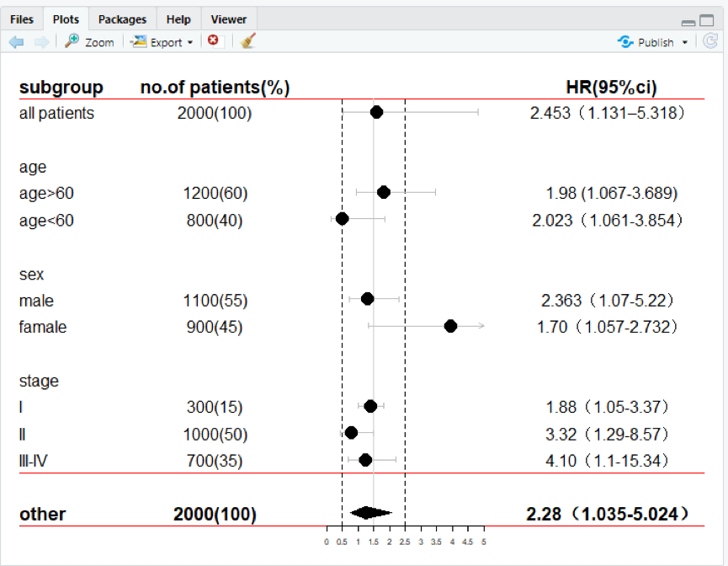Switch to the Files tab
Screen dimensions: 728x566
click(22, 19)
